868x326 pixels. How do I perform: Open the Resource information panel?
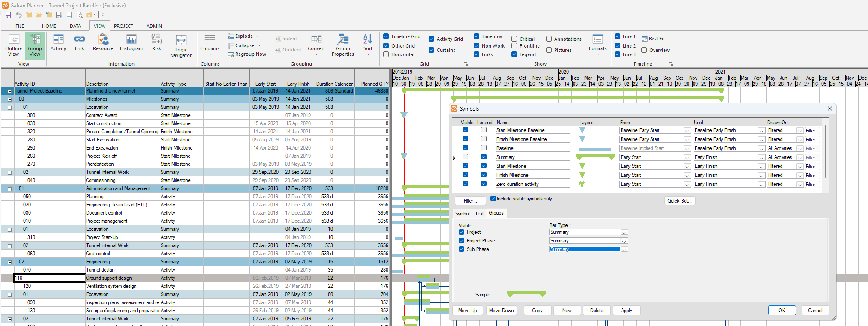point(103,43)
